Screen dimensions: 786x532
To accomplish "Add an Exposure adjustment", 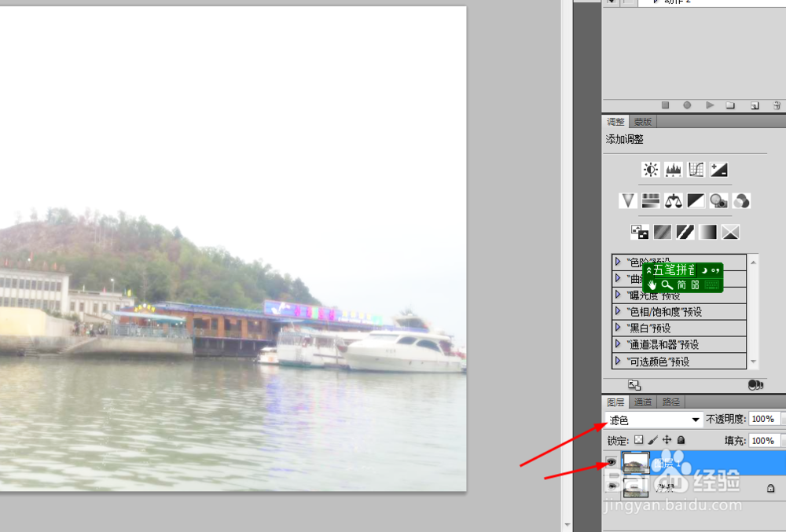I will [x=719, y=170].
